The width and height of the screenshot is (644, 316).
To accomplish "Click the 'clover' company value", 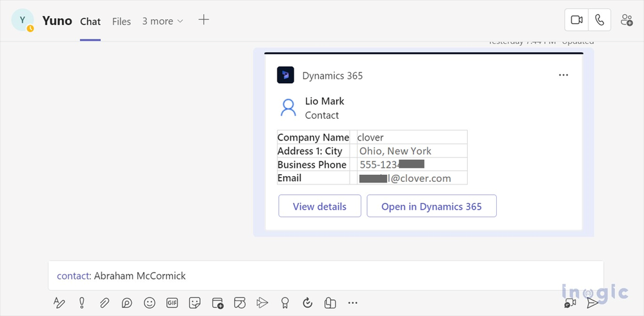I will click(x=370, y=137).
